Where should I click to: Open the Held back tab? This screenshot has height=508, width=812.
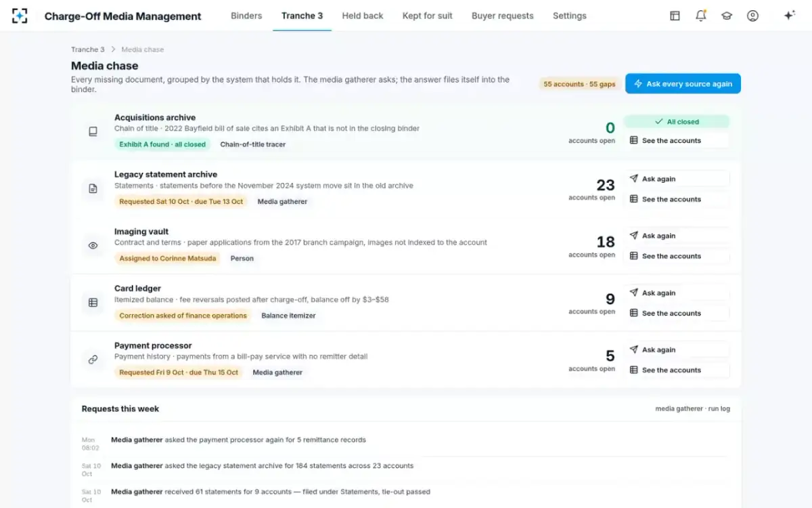pos(363,16)
